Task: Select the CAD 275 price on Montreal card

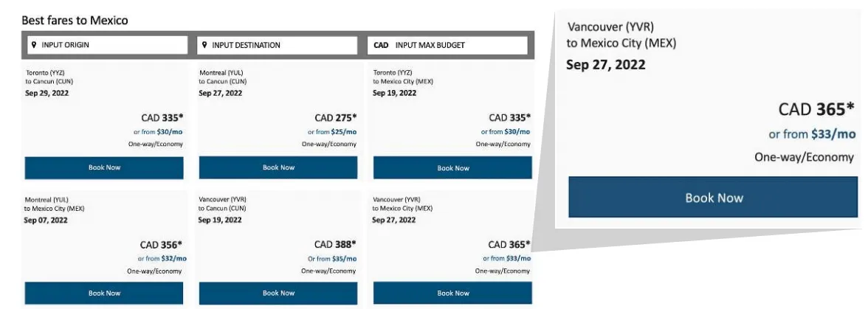Action: (x=336, y=117)
